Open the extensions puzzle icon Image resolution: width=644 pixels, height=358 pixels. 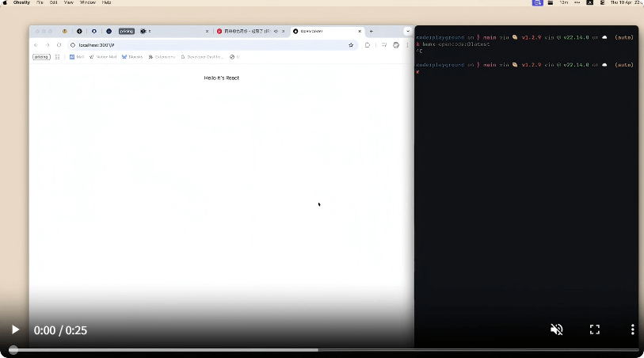click(368, 45)
